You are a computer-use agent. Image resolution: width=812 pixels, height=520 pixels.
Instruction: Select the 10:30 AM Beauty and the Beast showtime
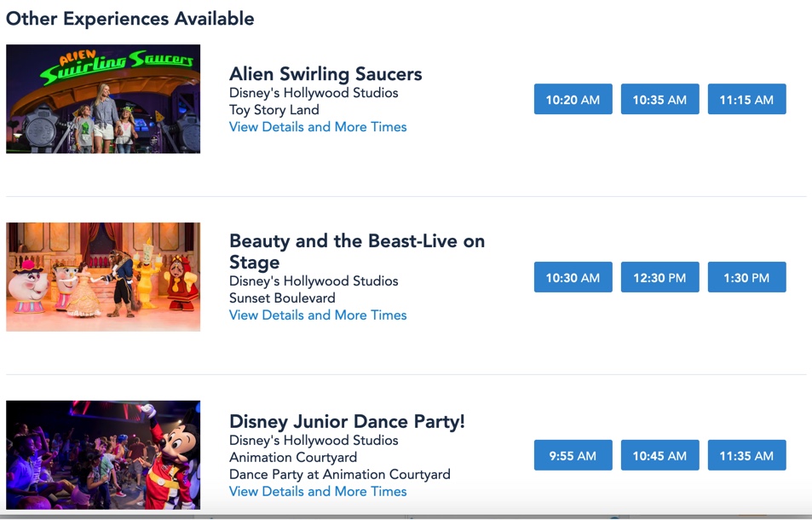pyautogui.click(x=573, y=278)
